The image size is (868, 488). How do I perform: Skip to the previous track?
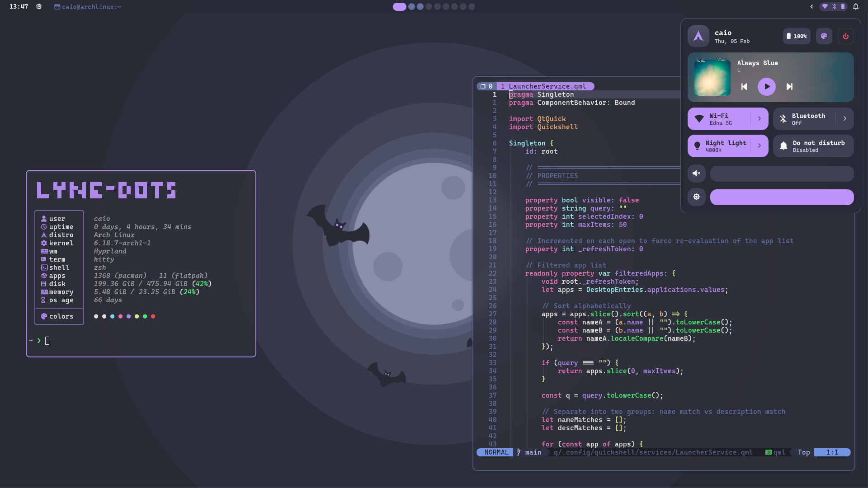tap(744, 87)
